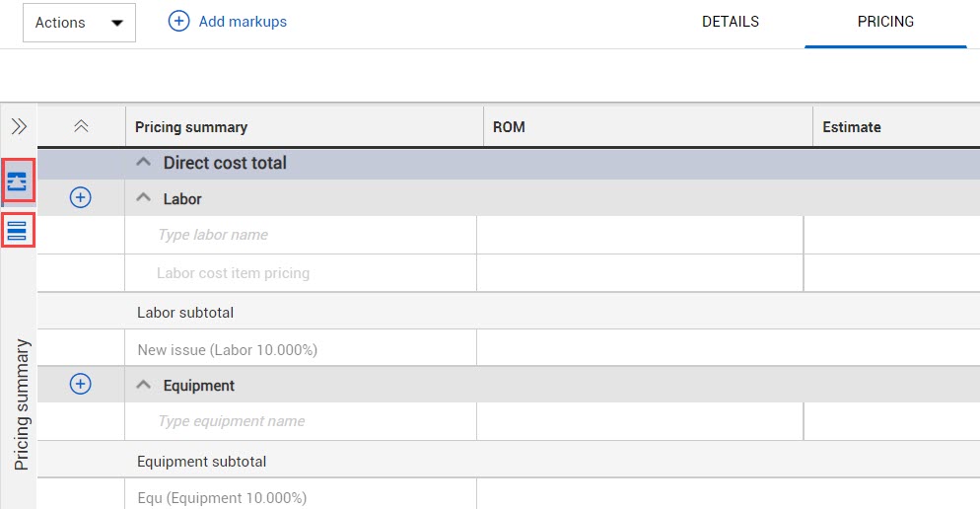Click the Labor cost item pricing field
This screenshot has height=509, width=980.
301,273
